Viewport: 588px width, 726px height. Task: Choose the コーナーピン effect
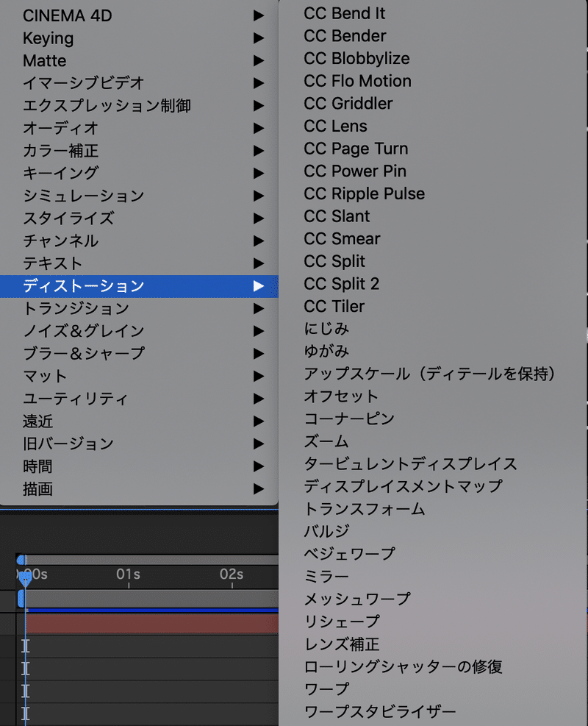[x=433, y=419]
